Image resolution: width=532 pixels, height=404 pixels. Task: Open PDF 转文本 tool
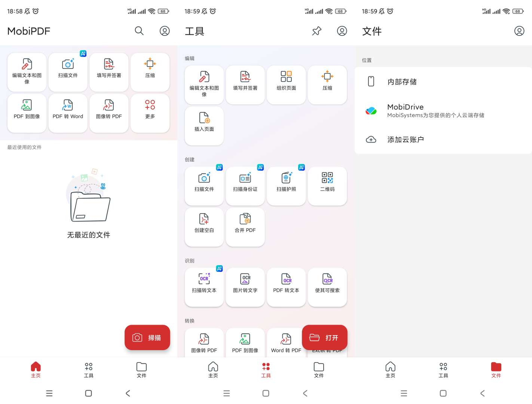point(286,287)
